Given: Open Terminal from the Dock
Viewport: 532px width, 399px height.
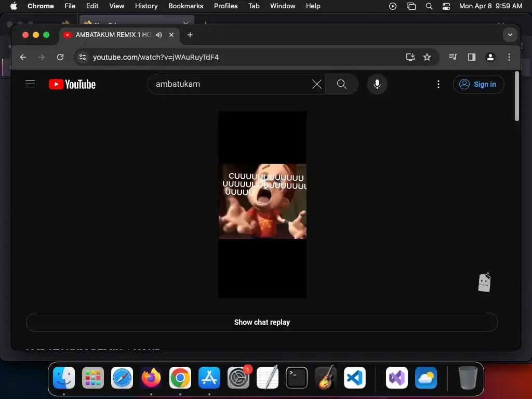Looking at the screenshot, I should tap(297, 378).
